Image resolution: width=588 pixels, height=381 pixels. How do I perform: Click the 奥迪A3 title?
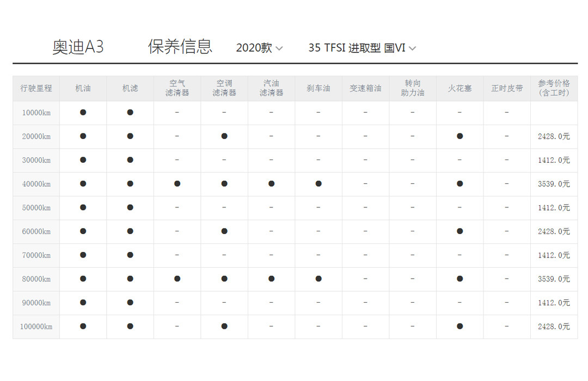(78, 47)
